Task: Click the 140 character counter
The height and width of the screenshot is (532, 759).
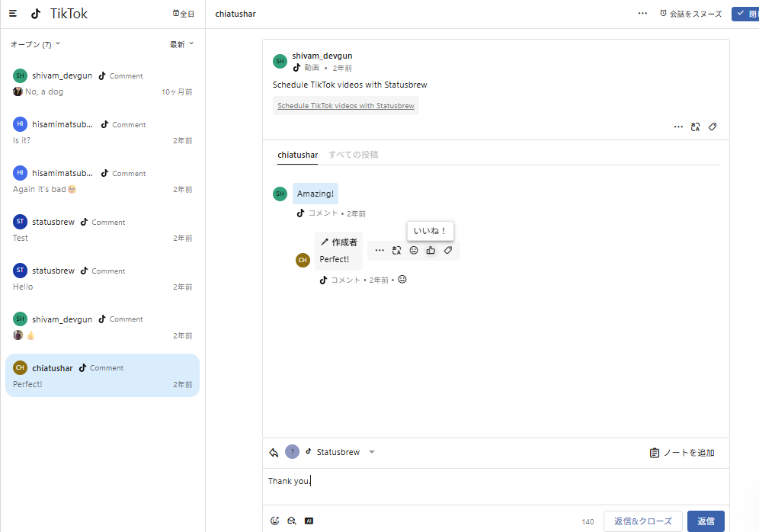Action: (588, 521)
